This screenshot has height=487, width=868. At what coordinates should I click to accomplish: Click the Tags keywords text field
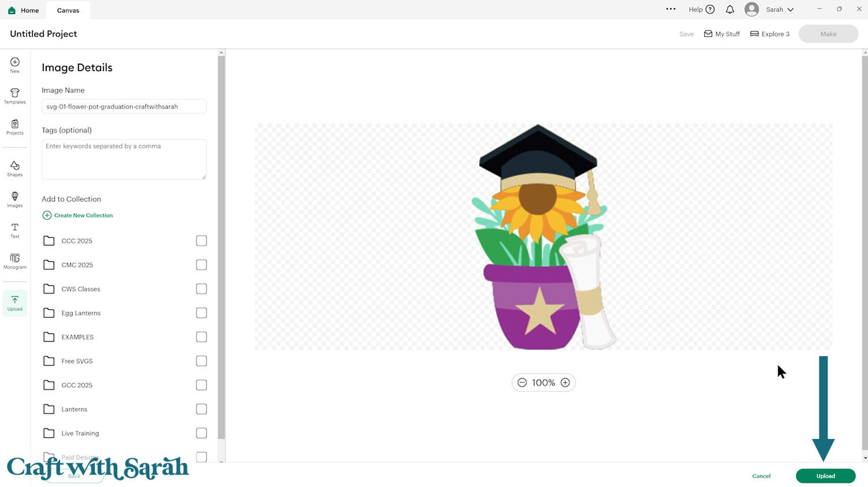coord(124,159)
